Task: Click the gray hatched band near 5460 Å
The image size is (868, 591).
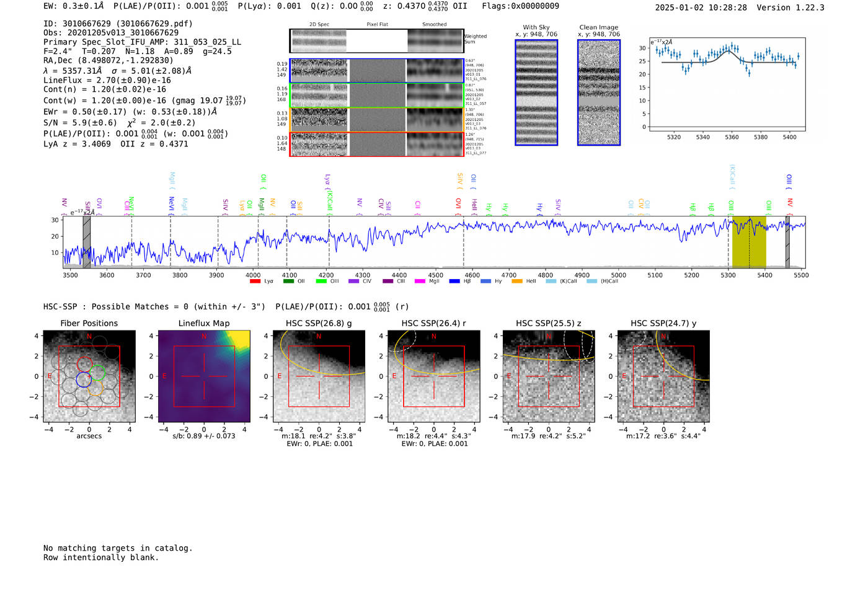Action: [787, 242]
